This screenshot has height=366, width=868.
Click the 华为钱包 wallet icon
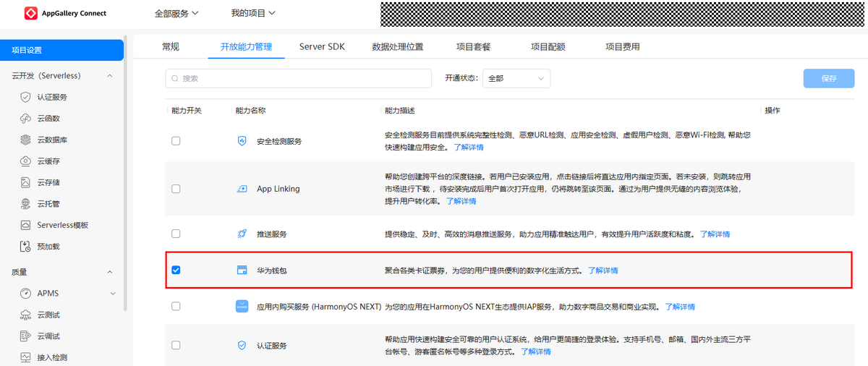[x=242, y=271]
